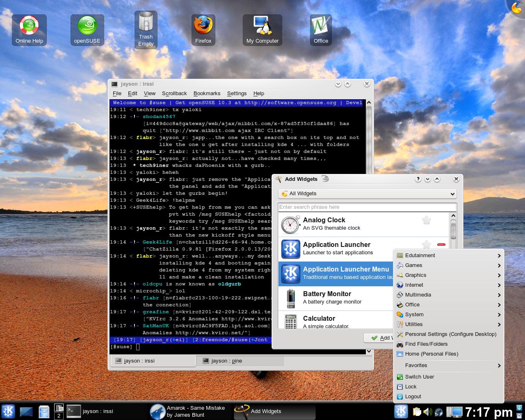Expand the Graphics submenu

(x=449, y=275)
